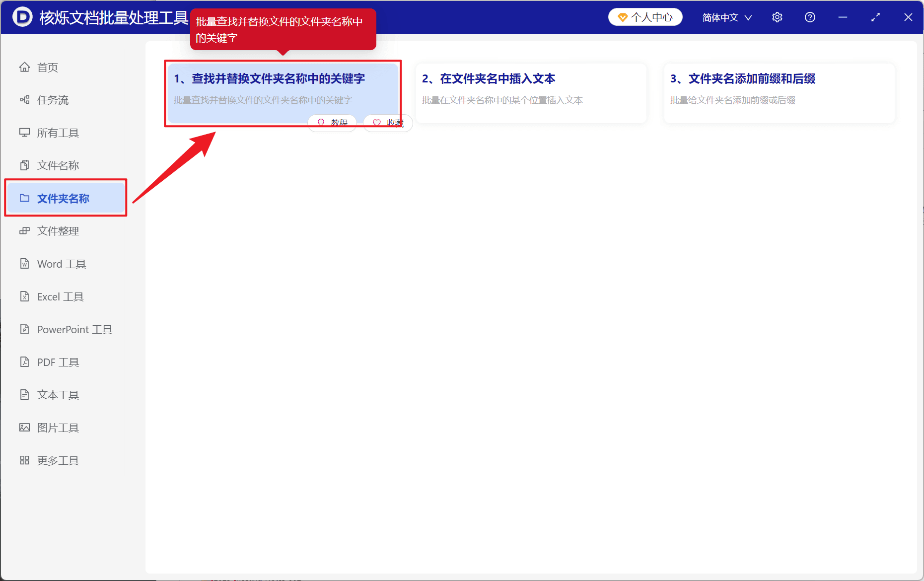924x581 pixels.
Task: Select 所有工具 in sidebar
Action: [x=66, y=133]
